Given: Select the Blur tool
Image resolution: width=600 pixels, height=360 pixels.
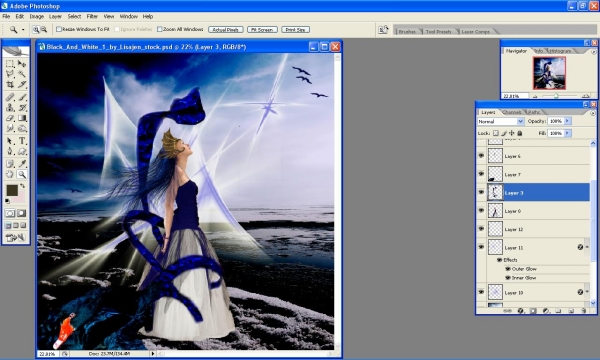Looking at the screenshot, I should [10, 128].
